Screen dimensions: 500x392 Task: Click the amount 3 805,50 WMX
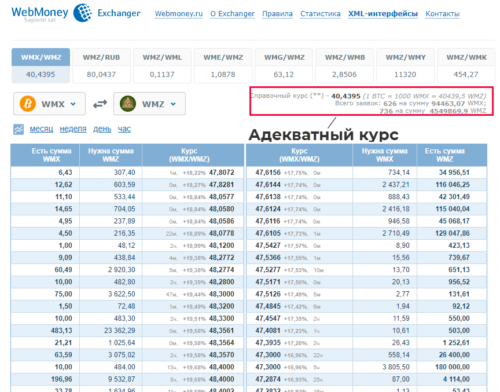[x=396, y=367]
